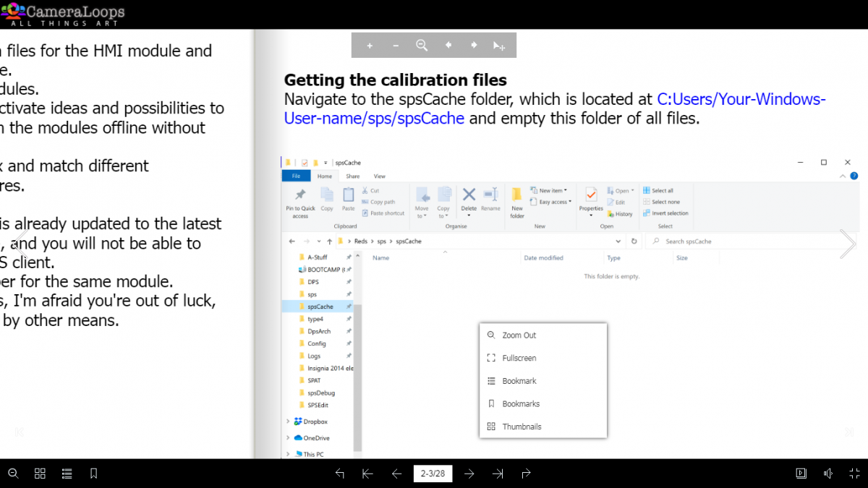868x488 pixels.
Task: Click the minus zoom-out button in gray toolbar
Action: (x=396, y=46)
